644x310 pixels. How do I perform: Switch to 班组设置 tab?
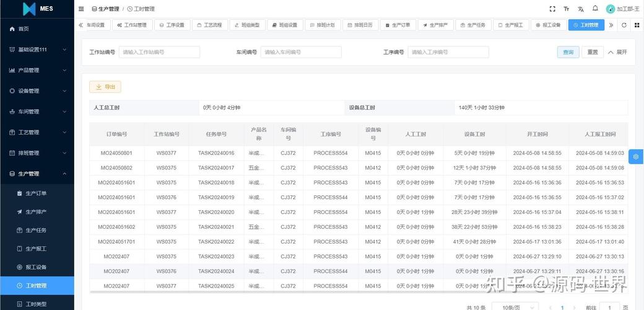[x=285, y=25]
